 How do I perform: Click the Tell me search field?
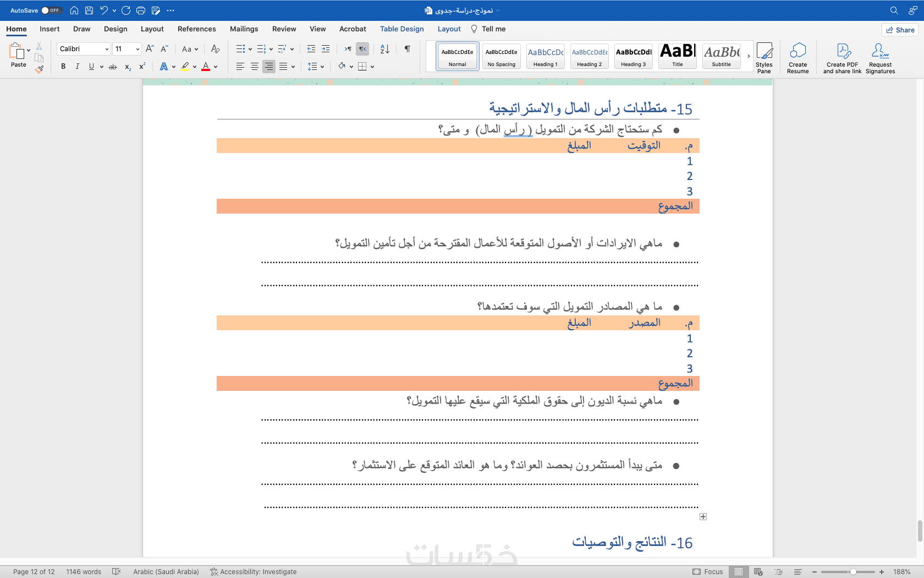[x=488, y=29]
